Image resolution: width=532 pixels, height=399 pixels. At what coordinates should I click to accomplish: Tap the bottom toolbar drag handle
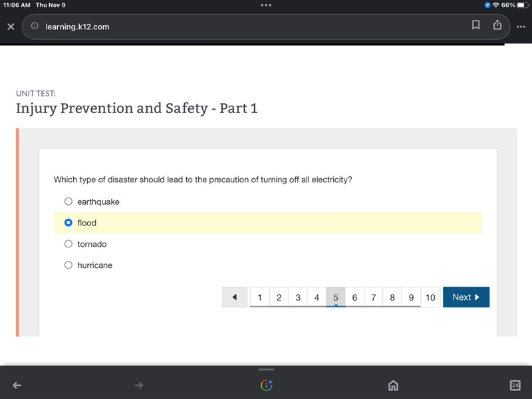[266, 370]
